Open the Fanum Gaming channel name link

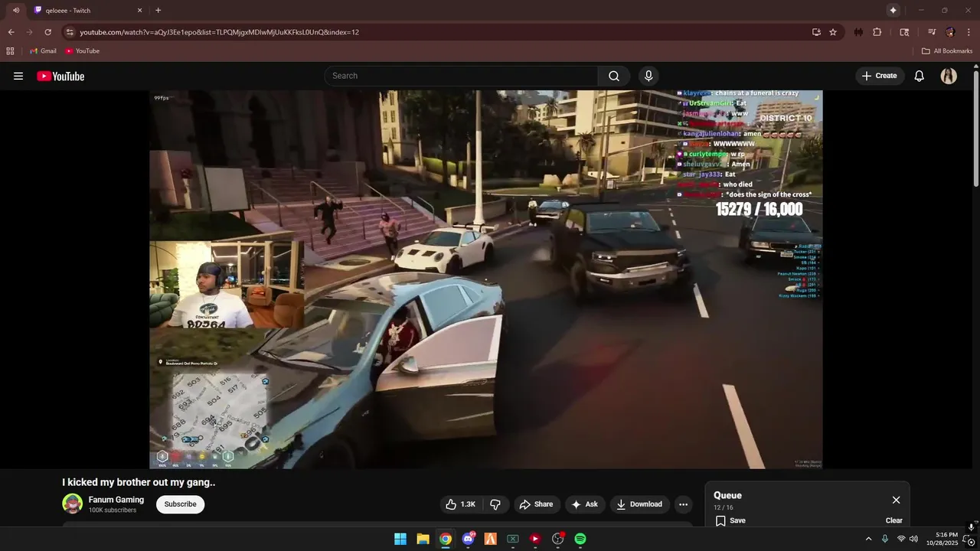pos(116,500)
